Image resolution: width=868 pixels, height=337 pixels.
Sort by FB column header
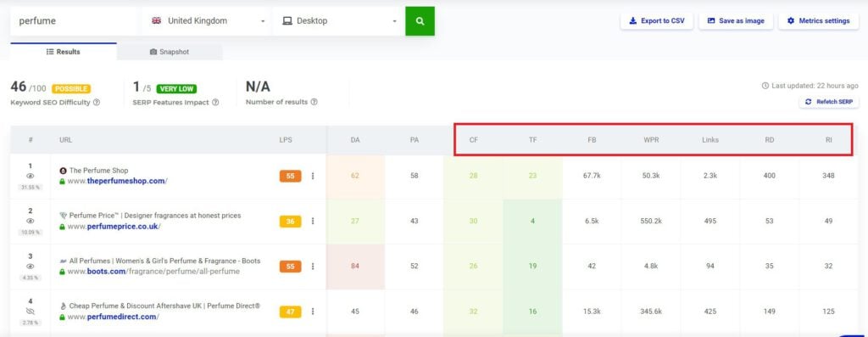tap(592, 140)
